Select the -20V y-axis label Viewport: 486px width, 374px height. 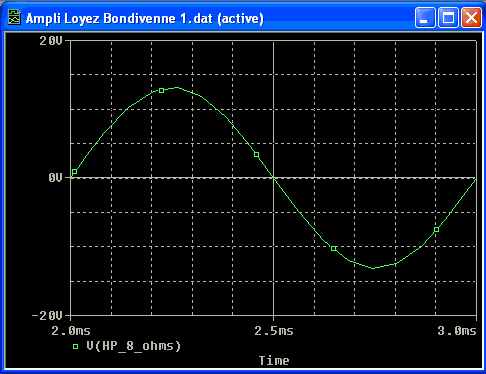47,316
